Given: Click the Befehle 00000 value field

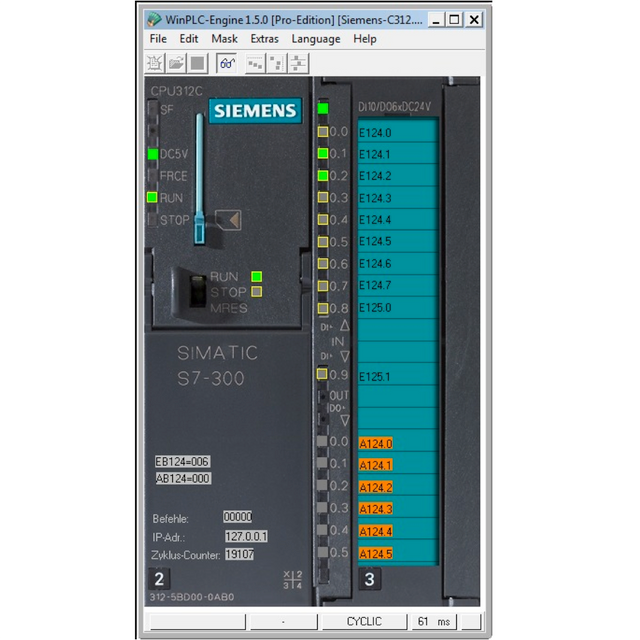Looking at the screenshot, I should 238,517.
